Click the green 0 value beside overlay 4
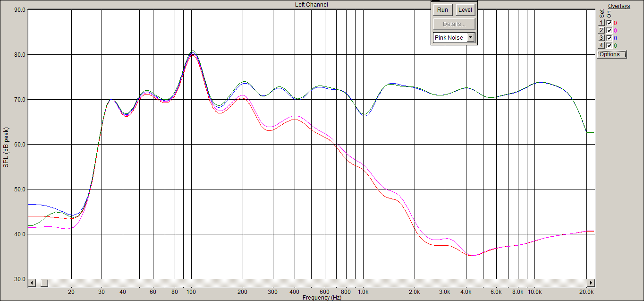 click(x=615, y=45)
